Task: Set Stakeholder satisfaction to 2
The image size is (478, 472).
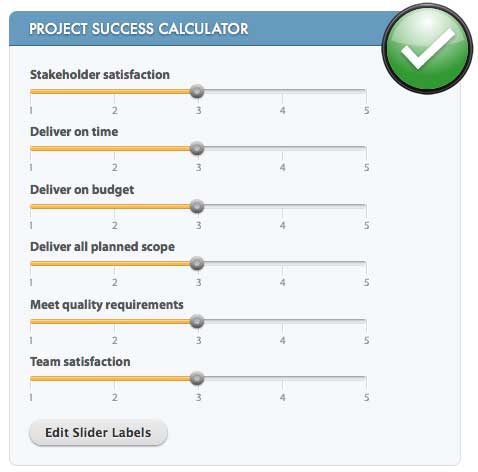Action: [x=114, y=91]
